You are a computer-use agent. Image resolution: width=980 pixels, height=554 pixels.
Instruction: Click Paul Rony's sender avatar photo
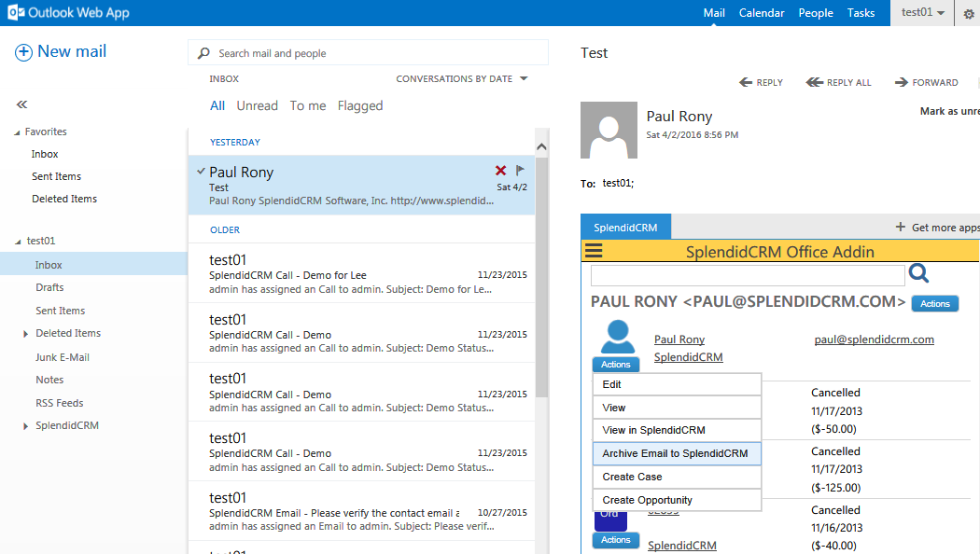(x=609, y=130)
